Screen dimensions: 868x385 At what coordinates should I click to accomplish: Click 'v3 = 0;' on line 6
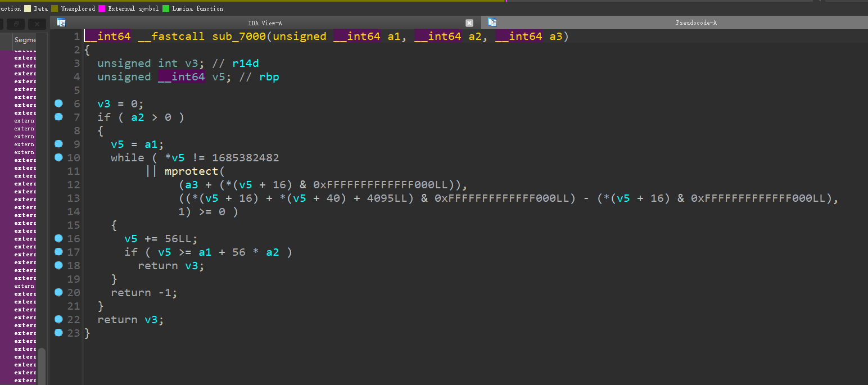(121, 104)
